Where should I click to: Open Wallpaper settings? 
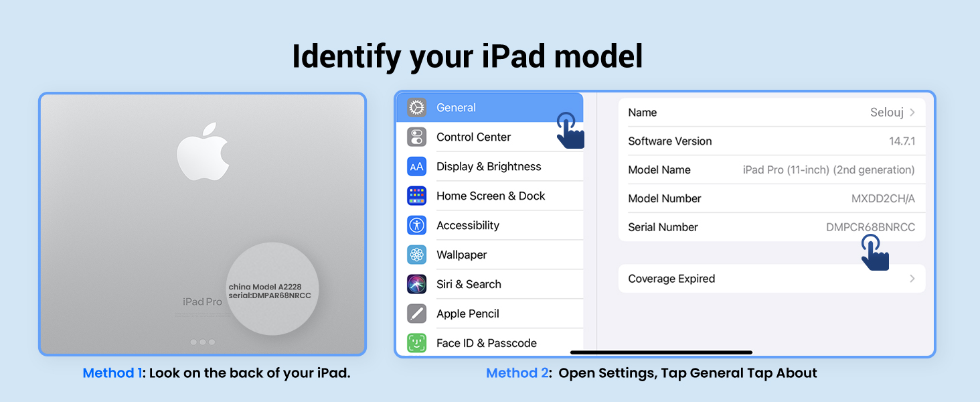click(490, 255)
